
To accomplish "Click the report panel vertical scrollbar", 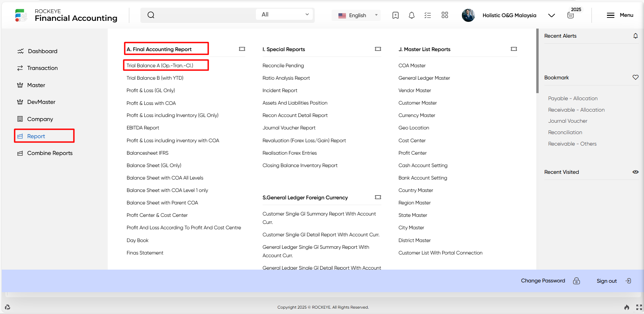I will click(x=537, y=61).
